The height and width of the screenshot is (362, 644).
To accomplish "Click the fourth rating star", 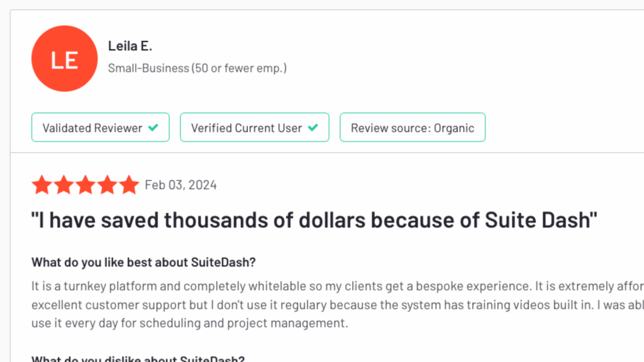I will (107, 185).
